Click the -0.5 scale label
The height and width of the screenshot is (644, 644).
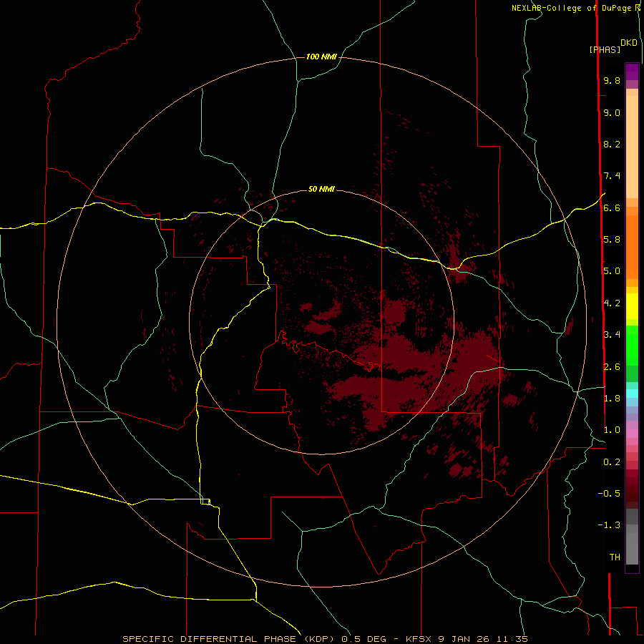click(609, 494)
